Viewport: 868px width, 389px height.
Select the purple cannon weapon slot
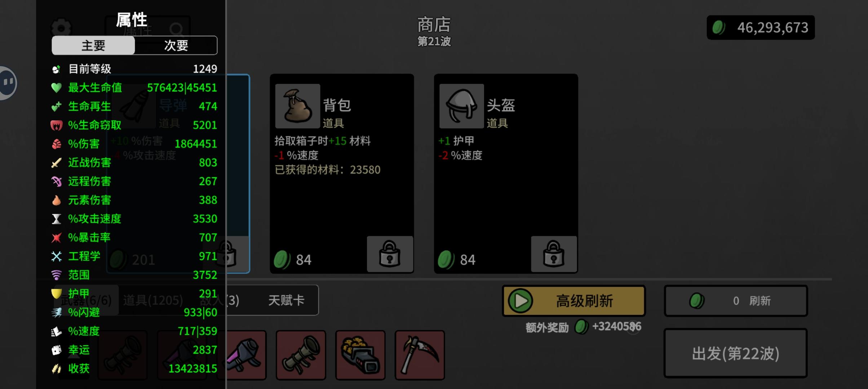(x=246, y=355)
